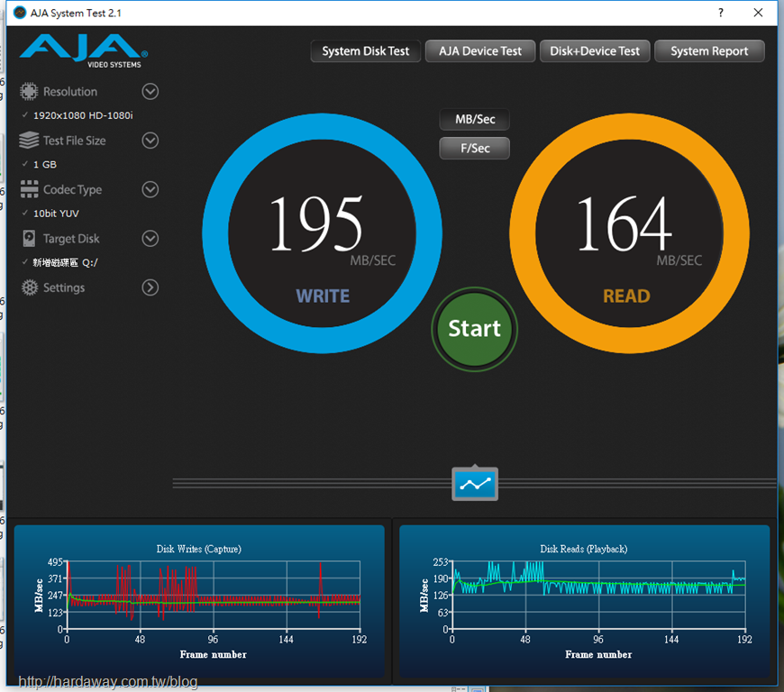Click the AJA Video Systems logo
Screen dimensions: 784x692
[x=84, y=51]
